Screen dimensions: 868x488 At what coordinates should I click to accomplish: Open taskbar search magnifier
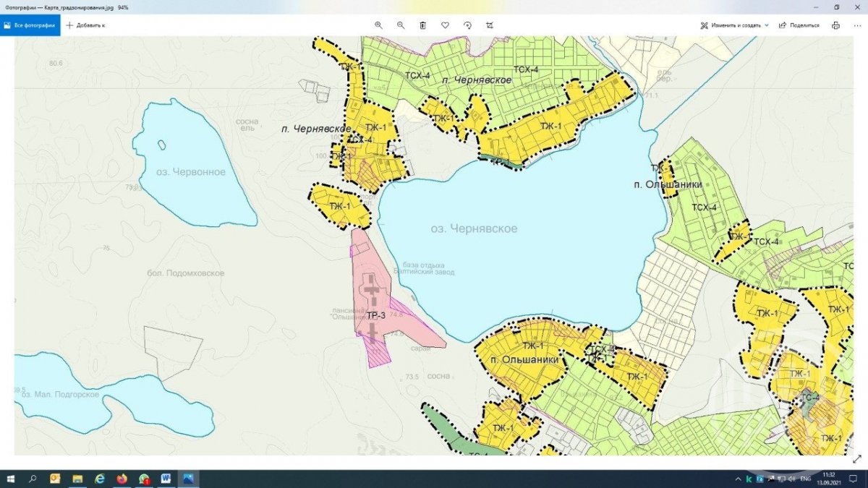[x=33, y=479]
